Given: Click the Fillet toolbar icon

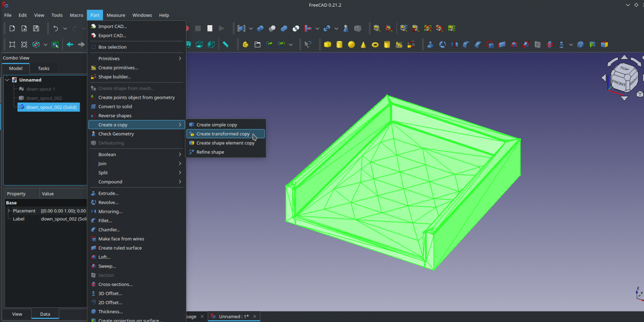Looking at the screenshot, I should click(x=466, y=44).
